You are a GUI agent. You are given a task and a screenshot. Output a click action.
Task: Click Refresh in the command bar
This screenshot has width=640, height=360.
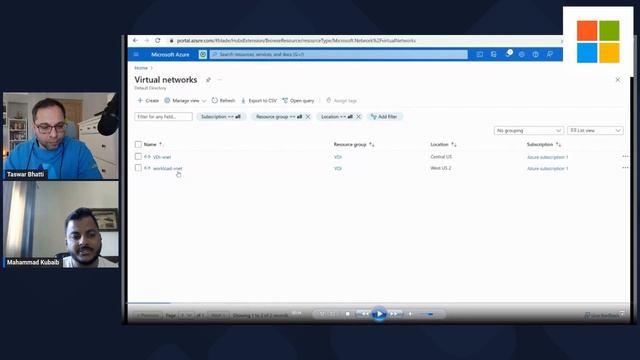point(223,100)
